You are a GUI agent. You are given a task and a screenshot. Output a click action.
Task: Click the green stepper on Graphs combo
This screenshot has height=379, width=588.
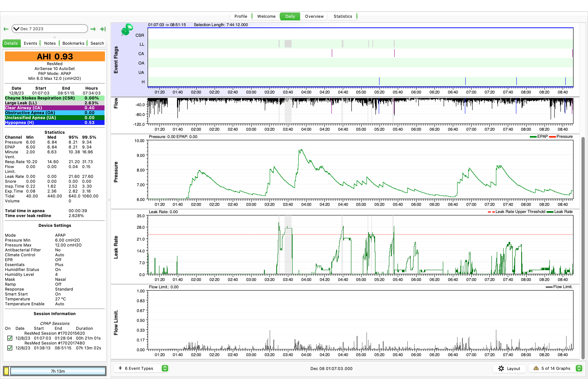[579, 368]
